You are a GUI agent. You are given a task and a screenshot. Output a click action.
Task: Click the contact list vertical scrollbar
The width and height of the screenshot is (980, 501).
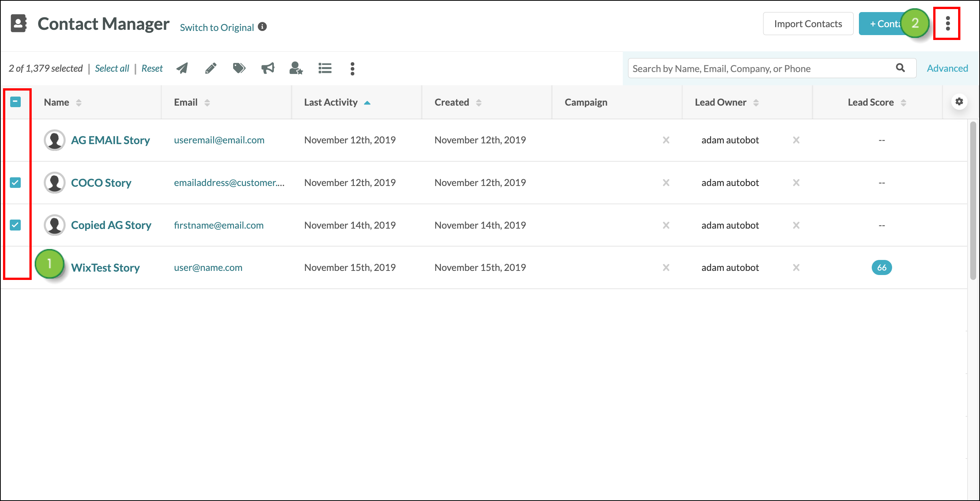pyautogui.click(x=973, y=200)
